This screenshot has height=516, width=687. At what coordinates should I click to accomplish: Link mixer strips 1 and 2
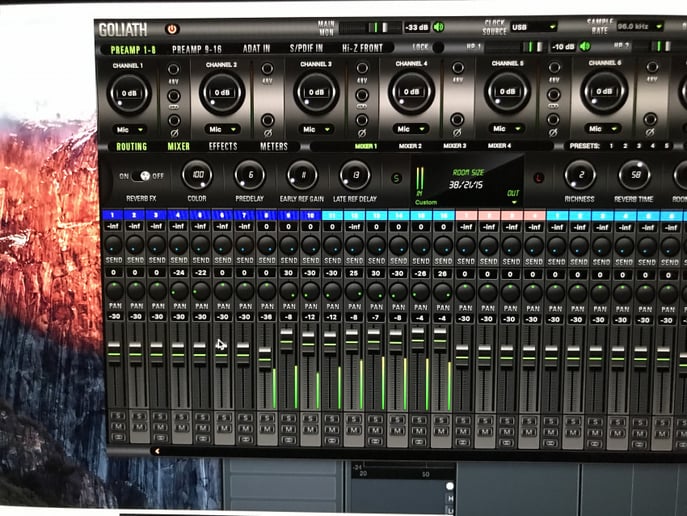pos(118,437)
